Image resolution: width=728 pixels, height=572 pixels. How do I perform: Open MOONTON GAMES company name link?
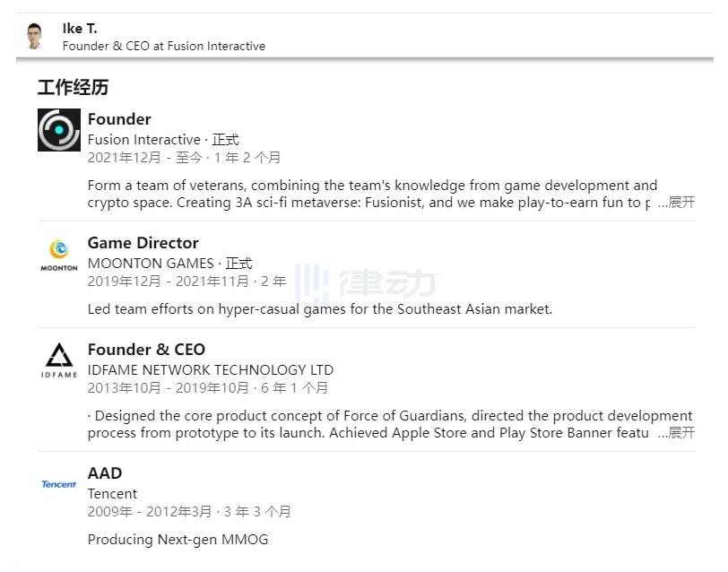coord(151,264)
